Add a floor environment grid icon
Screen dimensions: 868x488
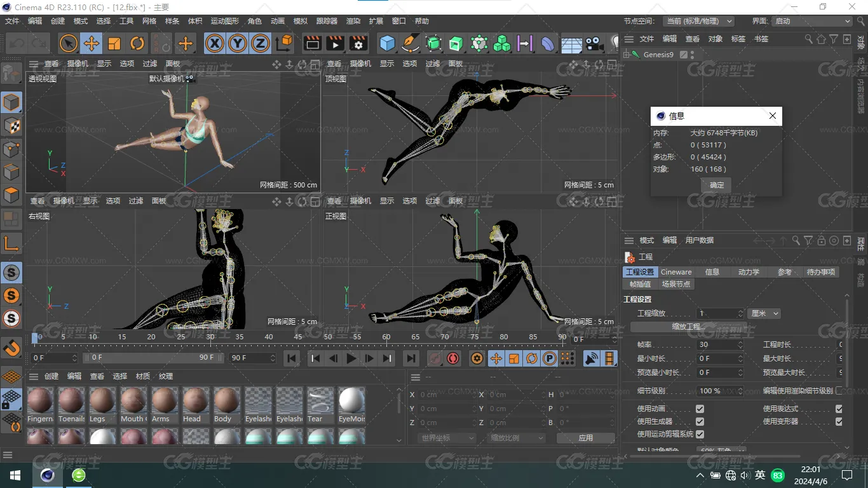click(x=571, y=44)
